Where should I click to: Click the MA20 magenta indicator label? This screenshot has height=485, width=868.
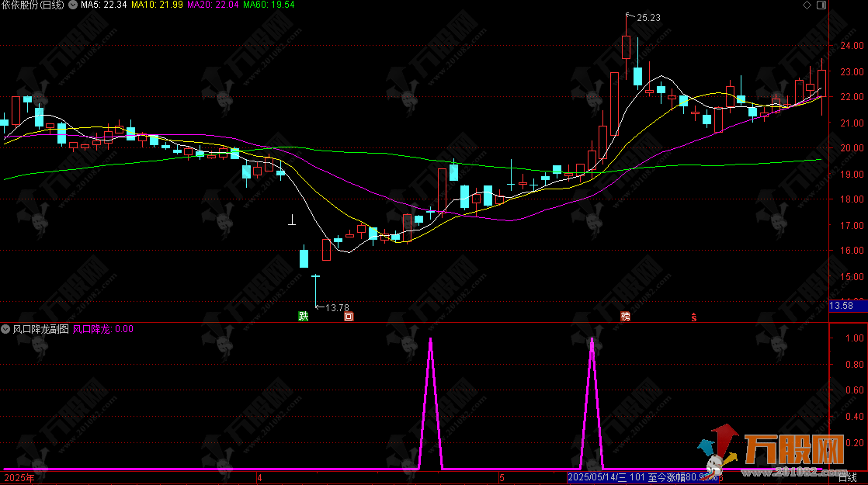coord(213,5)
